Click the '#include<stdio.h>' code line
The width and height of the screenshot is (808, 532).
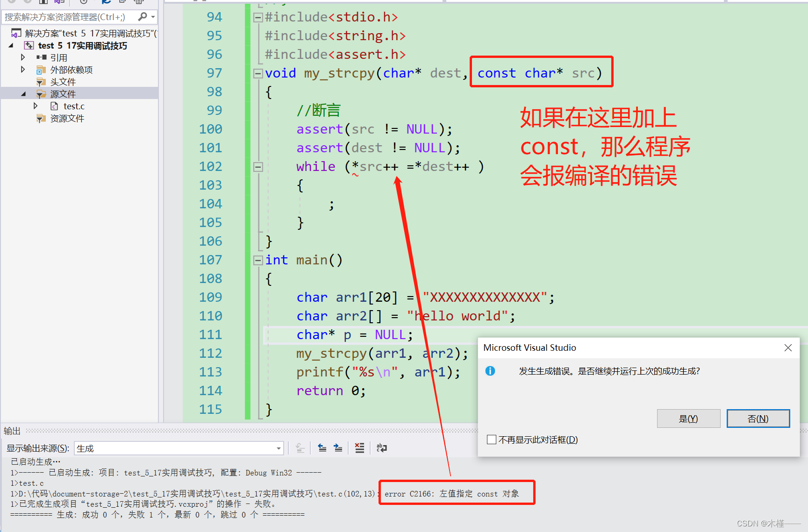[x=331, y=17]
